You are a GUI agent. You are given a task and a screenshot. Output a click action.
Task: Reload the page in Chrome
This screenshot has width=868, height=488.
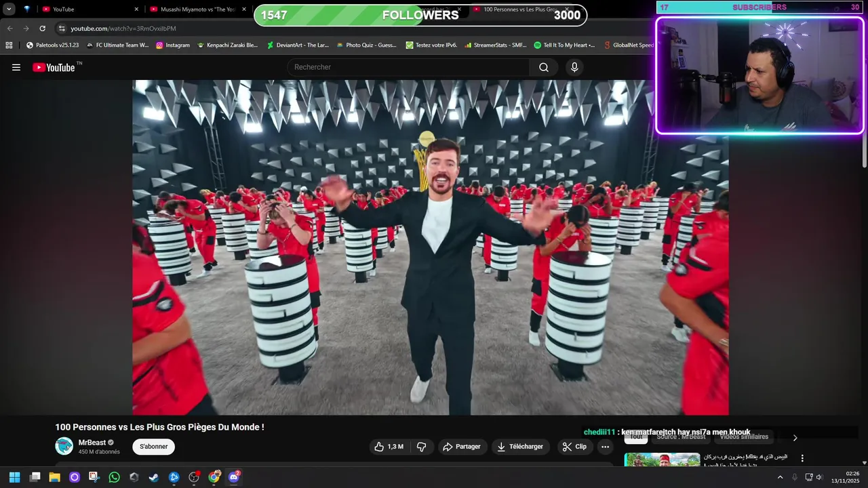tap(42, 28)
